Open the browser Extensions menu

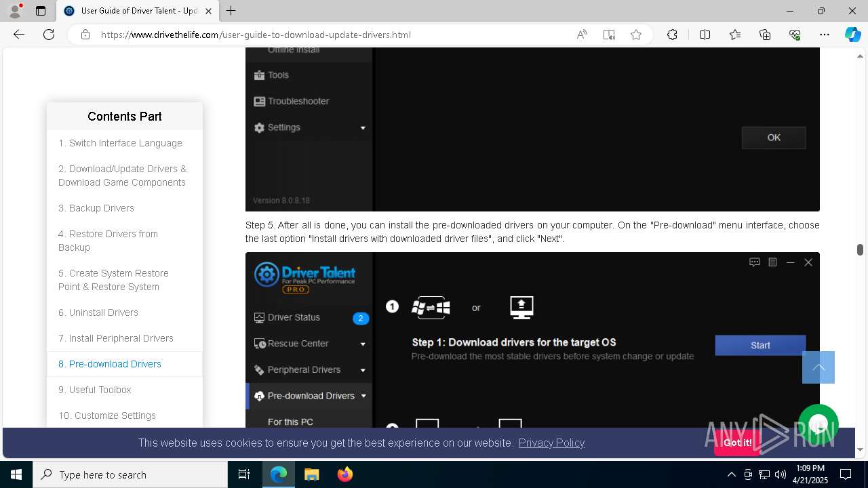pyautogui.click(x=672, y=35)
